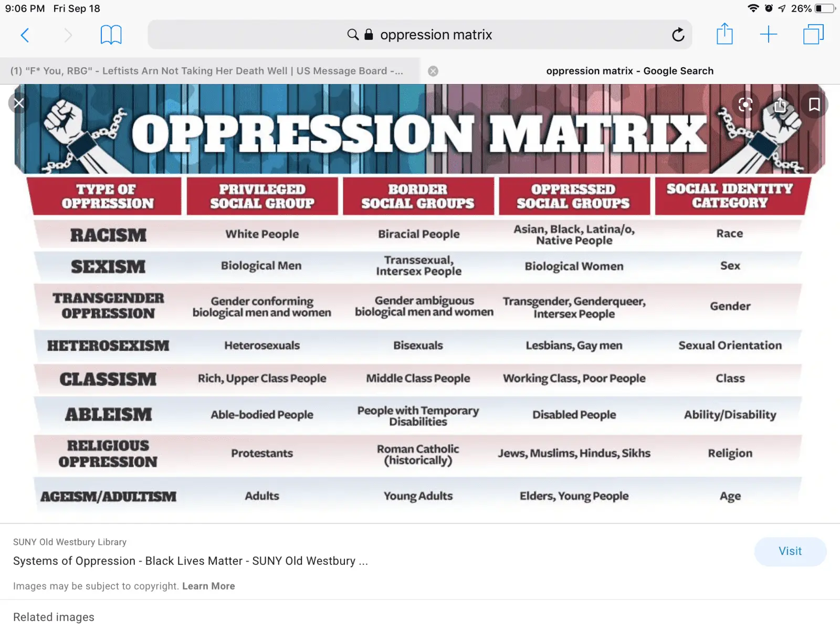Tap the Fri Sep 18 date
The width and height of the screenshot is (840, 630).
click(77, 8)
